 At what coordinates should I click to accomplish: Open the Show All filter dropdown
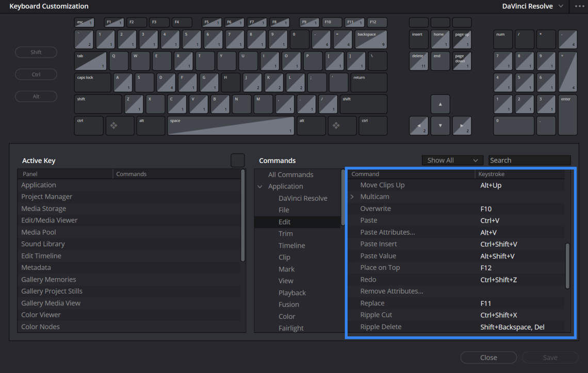click(453, 160)
